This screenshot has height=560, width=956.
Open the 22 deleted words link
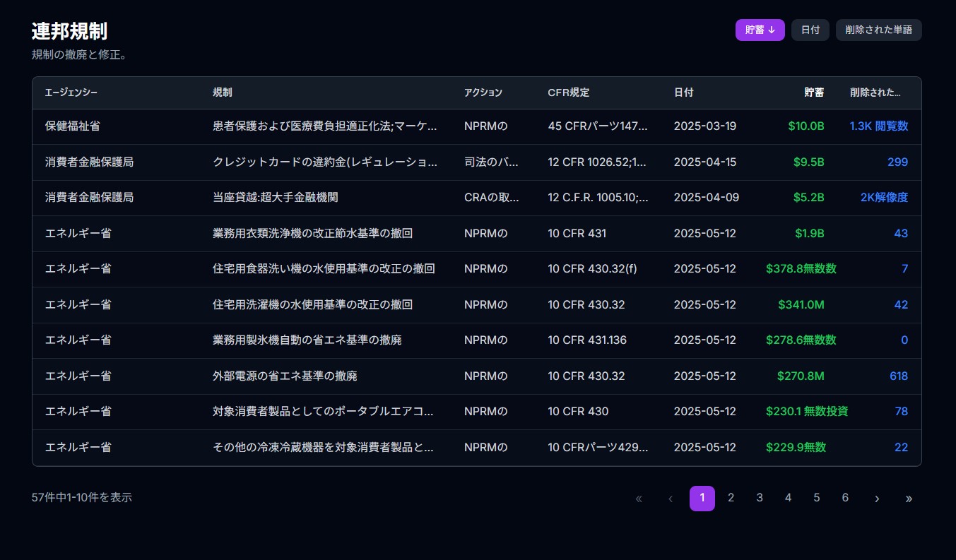click(902, 447)
